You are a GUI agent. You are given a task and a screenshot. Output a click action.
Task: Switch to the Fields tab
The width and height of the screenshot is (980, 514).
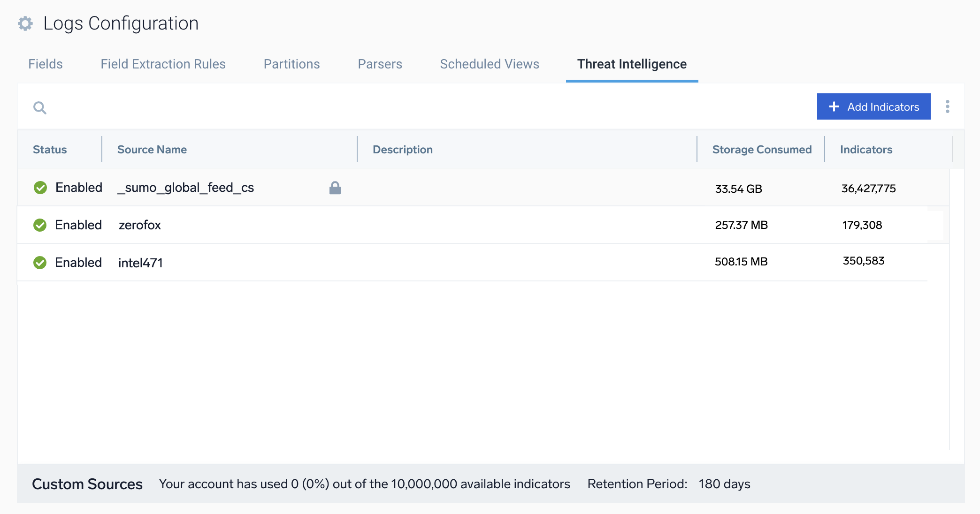click(x=46, y=63)
